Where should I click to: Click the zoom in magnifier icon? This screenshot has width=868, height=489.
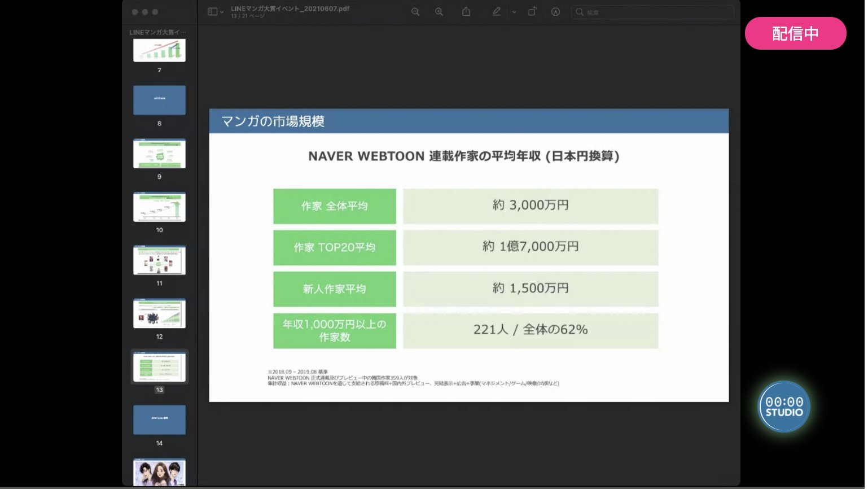(439, 12)
